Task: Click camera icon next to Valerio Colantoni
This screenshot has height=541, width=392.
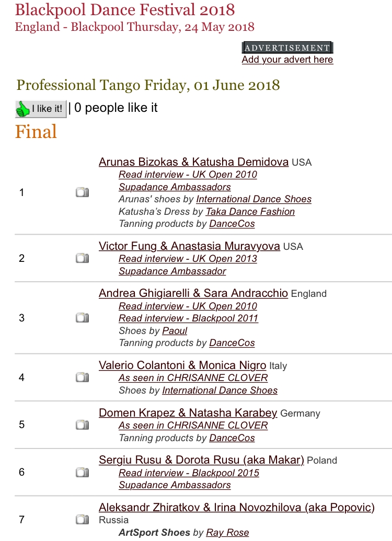Action: [82, 377]
